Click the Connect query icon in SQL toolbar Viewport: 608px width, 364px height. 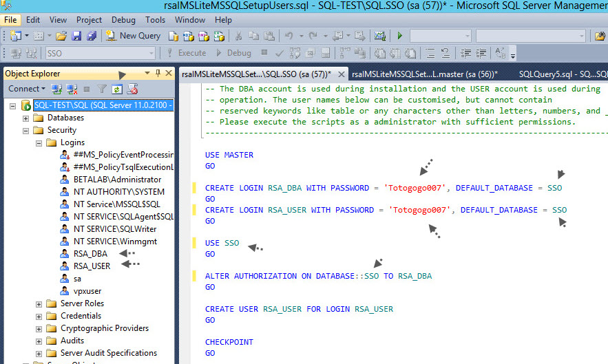click(17, 53)
